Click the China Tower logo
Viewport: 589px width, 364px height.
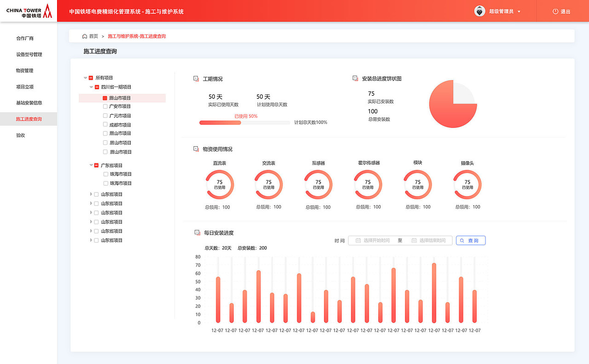(x=29, y=11)
